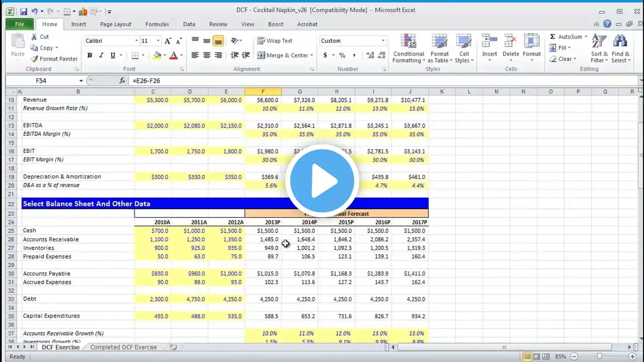The height and width of the screenshot is (362, 644).
Task: Switch to the Data ribbon tab
Action: click(189, 24)
